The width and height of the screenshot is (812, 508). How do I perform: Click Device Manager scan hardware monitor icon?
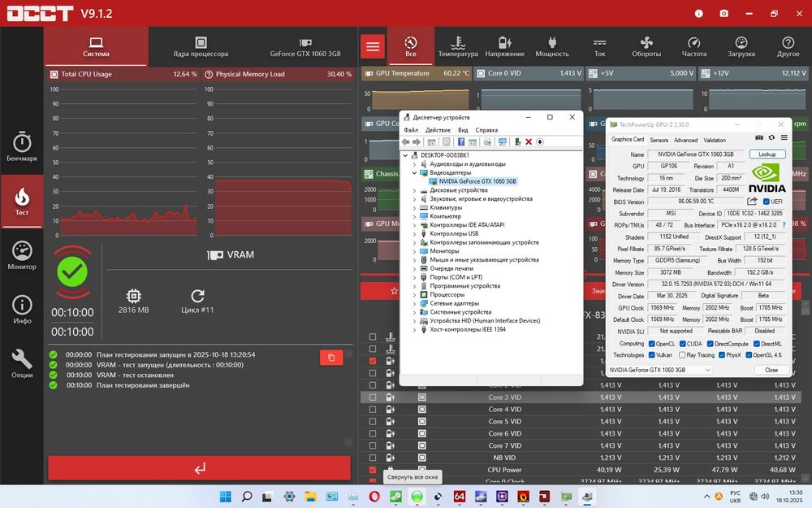click(x=503, y=142)
